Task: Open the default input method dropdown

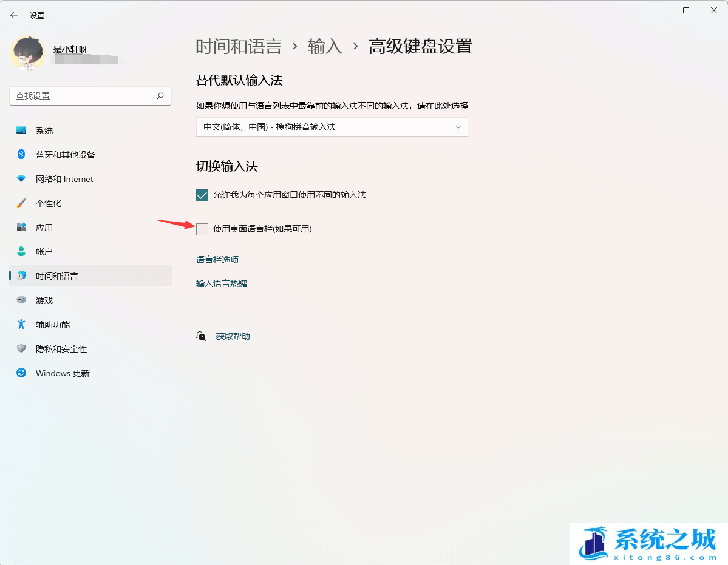Action: pos(332,127)
